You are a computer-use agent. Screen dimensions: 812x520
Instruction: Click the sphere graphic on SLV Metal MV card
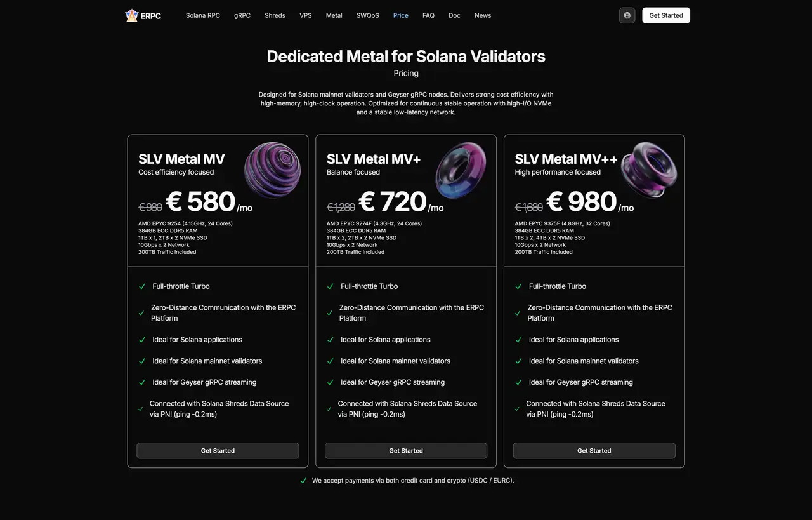(273, 170)
